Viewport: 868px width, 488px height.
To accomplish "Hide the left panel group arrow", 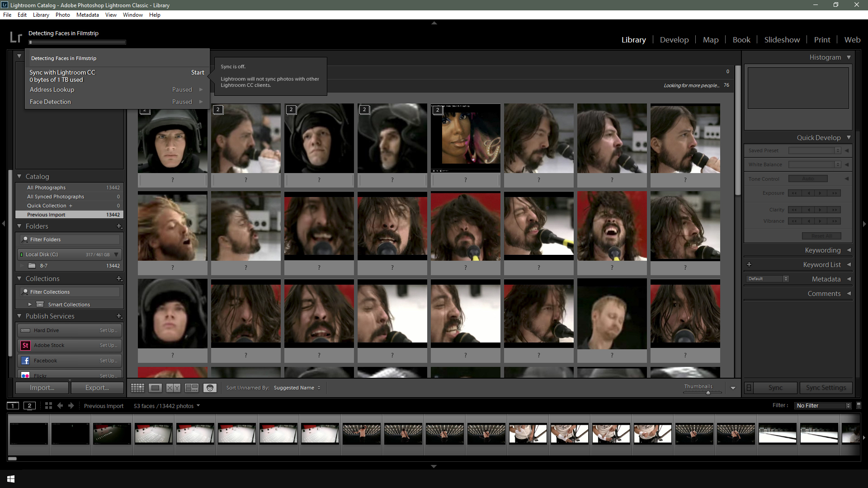I will (x=4, y=224).
